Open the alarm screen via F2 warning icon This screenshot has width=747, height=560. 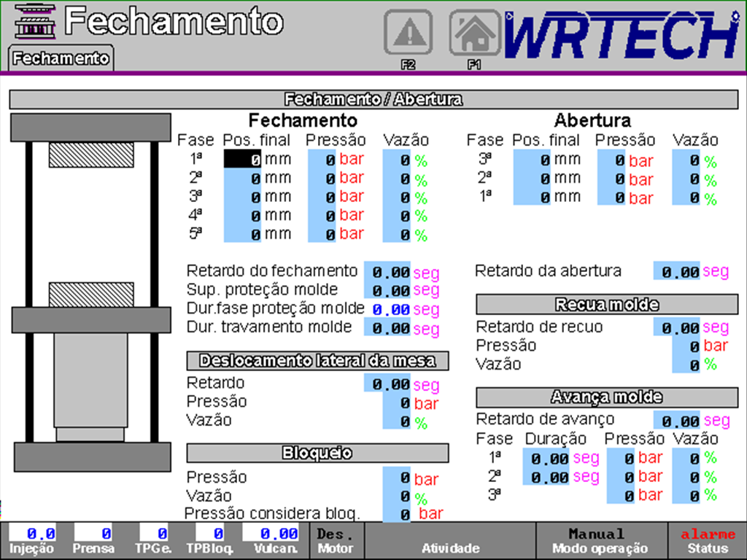tap(409, 32)
